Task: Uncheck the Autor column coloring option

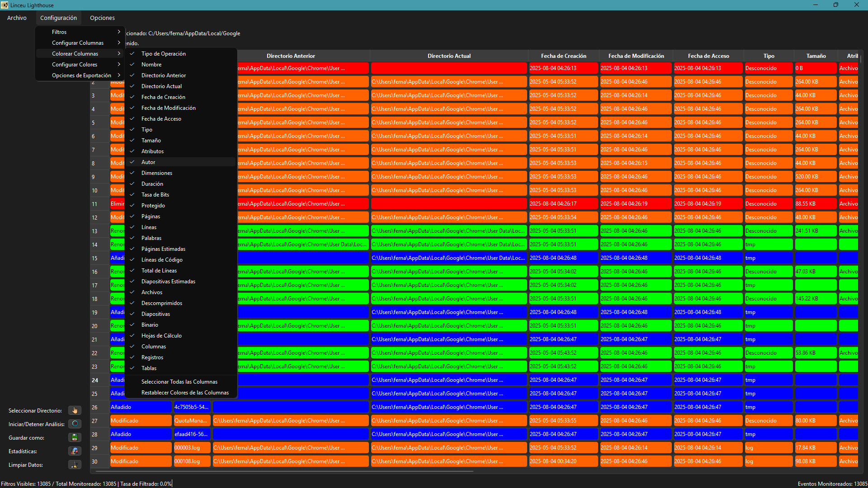Action: [148, 162]
